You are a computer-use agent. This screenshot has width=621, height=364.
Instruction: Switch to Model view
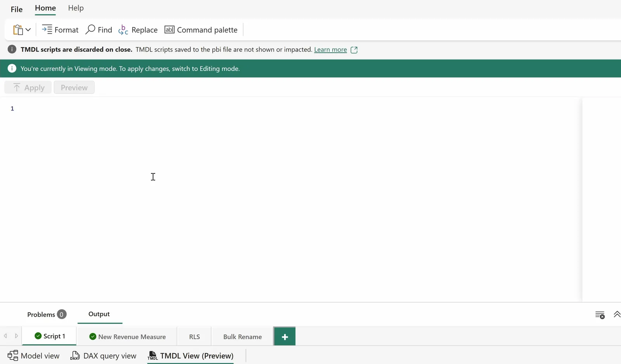(x=34, y=355)
